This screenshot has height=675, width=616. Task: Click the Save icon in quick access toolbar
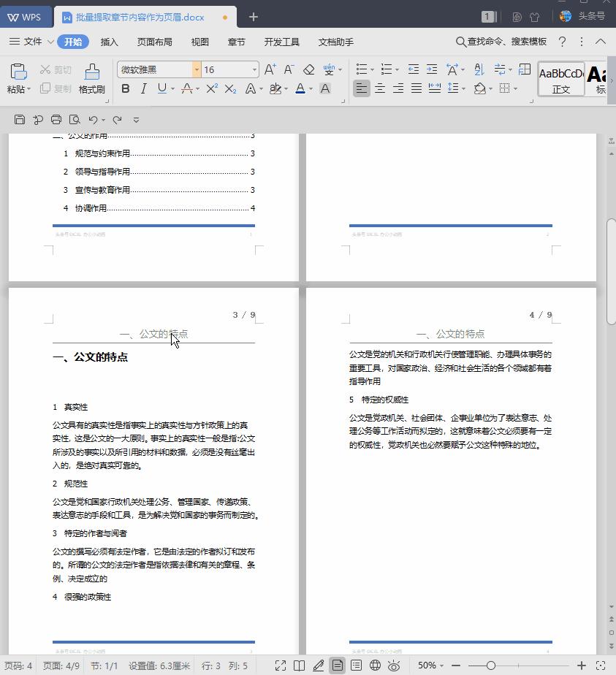(20, 119)
